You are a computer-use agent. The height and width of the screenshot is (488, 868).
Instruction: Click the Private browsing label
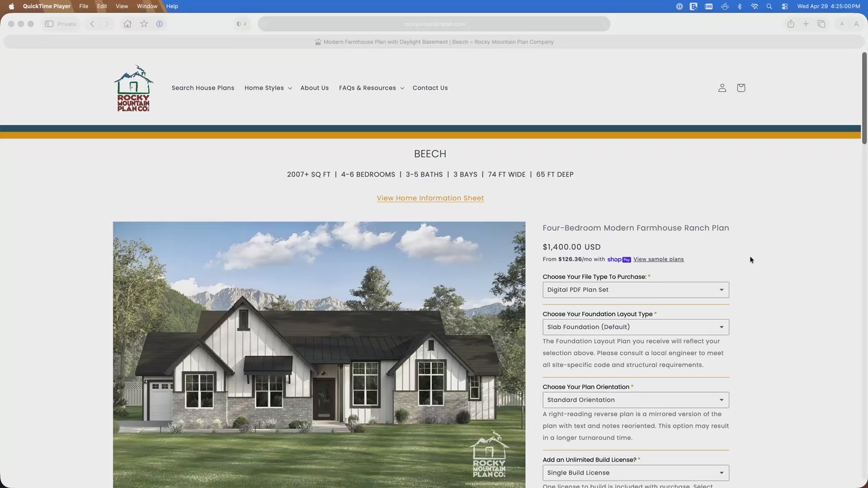[67, 24]
